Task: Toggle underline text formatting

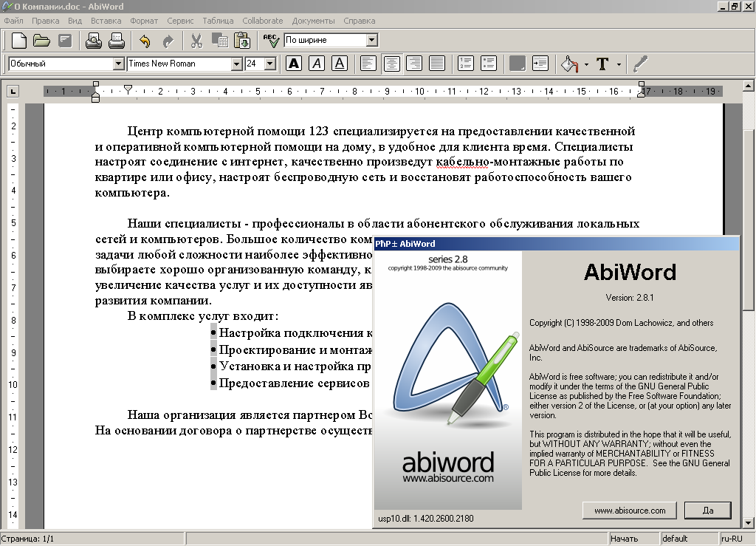Action: pos(340,64)
